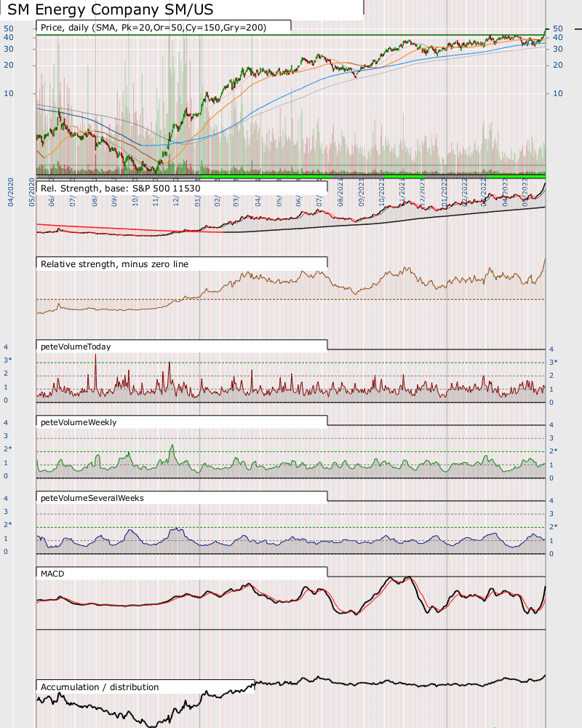Click the 04/2020 date label
Screen dimensions: 582x728
pyautogui.click(x=11, y=192)
